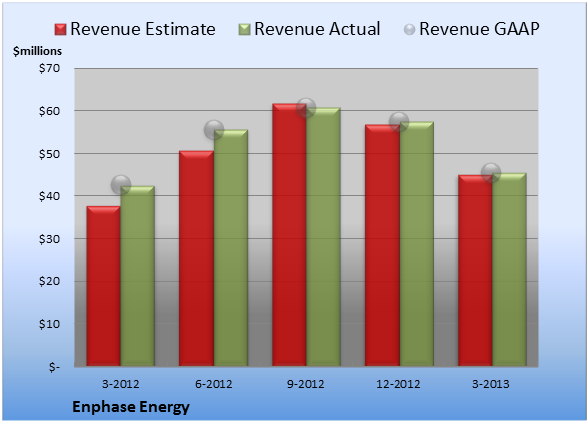Screen dimensions: 588x422
Task: Click the green actual bar for 3-2013
Action: (509, 270)
